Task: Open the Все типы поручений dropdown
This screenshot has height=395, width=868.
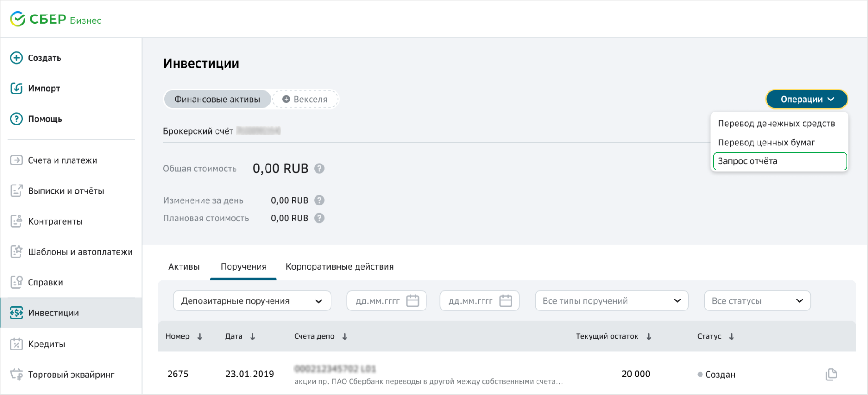Action: (x=612, y=301)
